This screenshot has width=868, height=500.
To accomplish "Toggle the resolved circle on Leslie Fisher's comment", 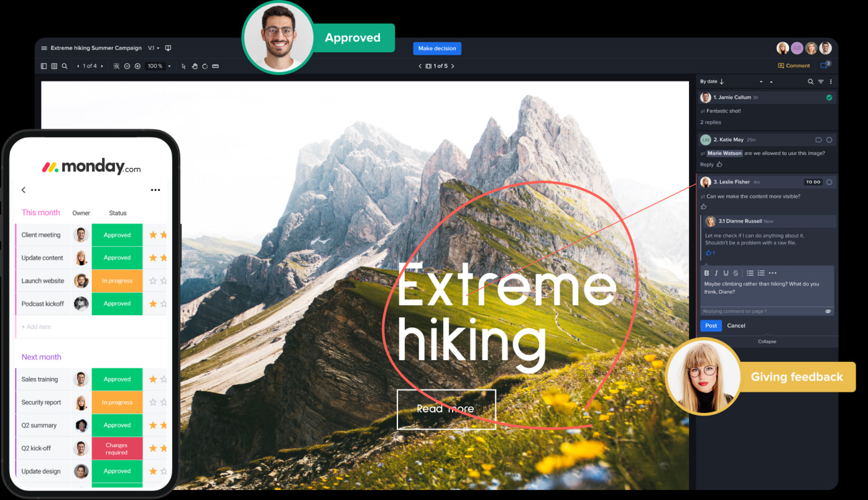I will tap(829, 182).
